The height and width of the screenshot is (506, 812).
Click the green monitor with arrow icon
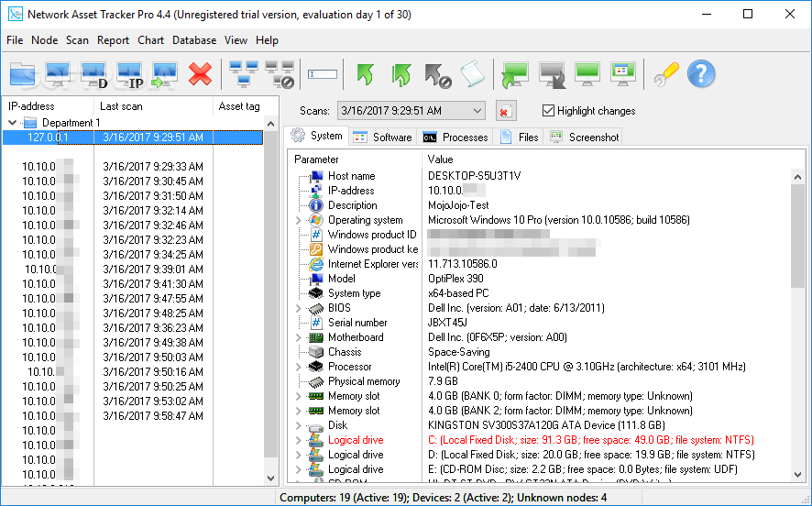coord(514,75)
